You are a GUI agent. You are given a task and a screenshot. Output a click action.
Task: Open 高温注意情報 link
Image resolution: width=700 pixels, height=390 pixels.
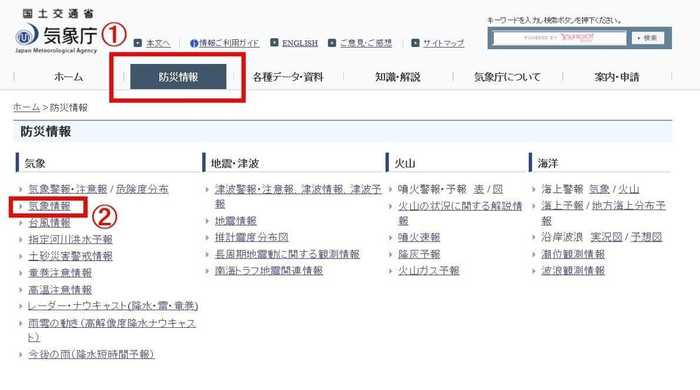pyautogui.click(x=60, y=290)
